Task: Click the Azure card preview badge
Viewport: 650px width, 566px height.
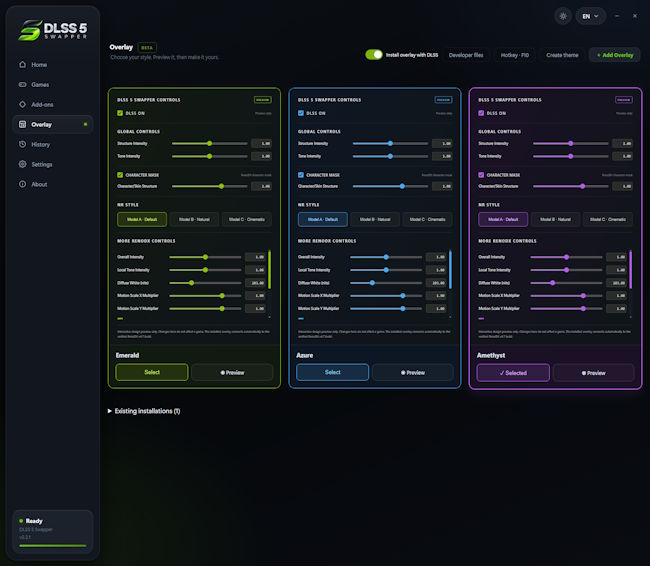Action: tap(443, 100)
